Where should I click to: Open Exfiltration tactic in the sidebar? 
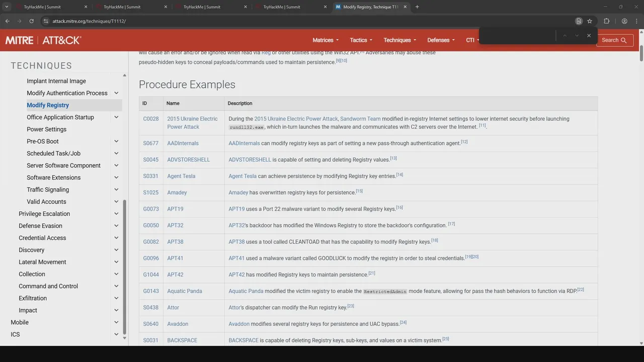pos(33,298)
